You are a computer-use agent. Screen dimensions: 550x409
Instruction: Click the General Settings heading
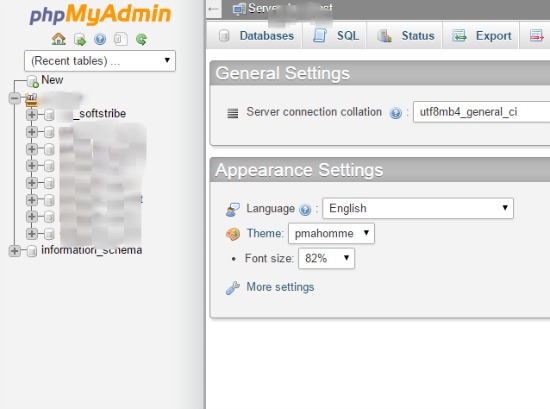click(x=283, y=73)
